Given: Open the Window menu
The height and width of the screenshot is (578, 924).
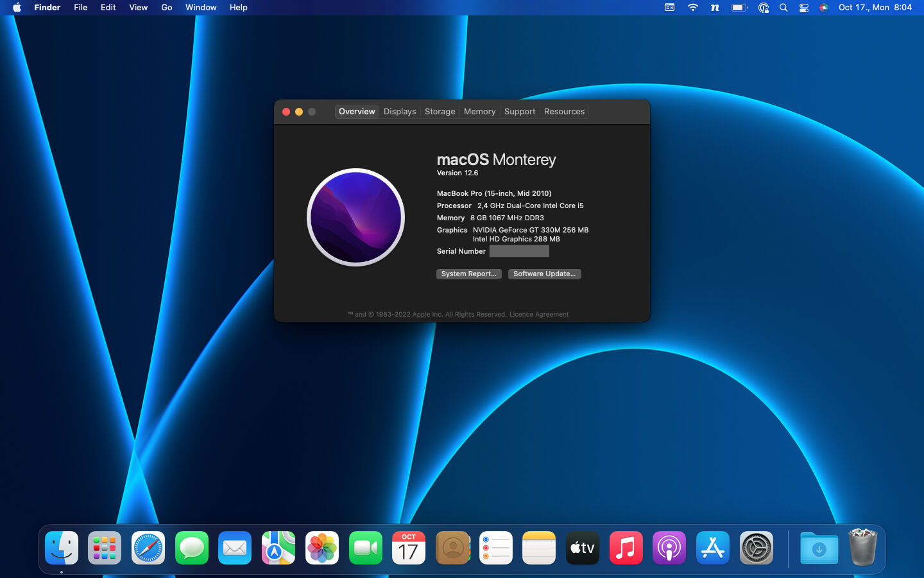Looking at the screenshot, I should (201, 8).
